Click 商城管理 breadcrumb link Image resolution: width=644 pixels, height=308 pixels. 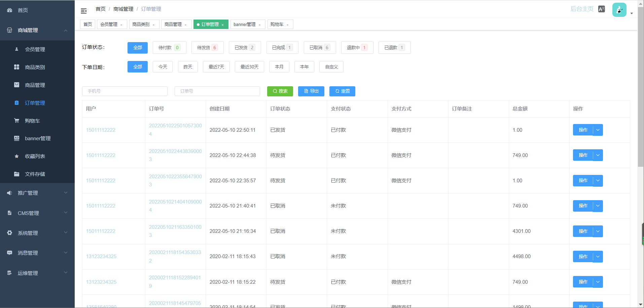[123, 9]
